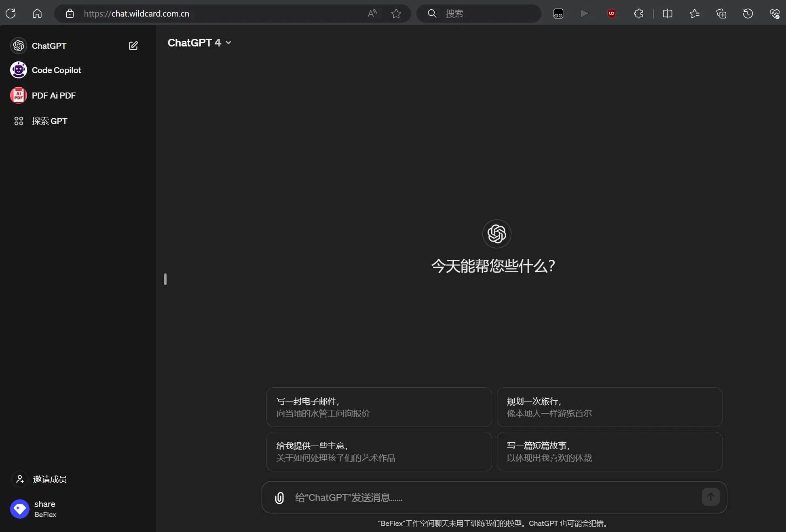
Task: Open the Collections panel
Action: (722, 13)
